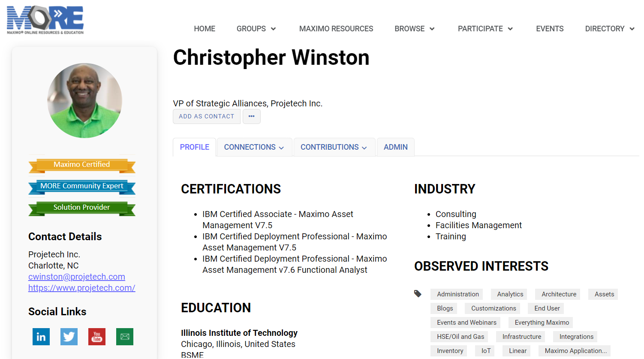Screen dimensions: 644x359
Task: Click the Consulting industry item
Action: (x=456, y=214)
